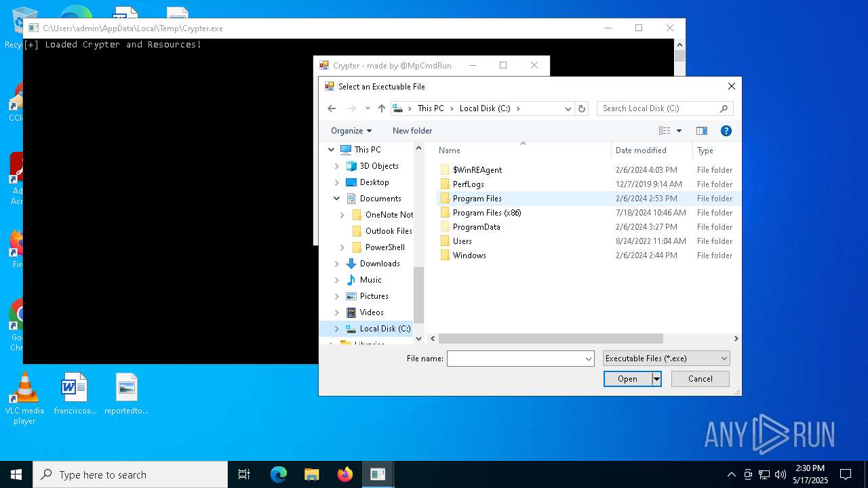Click the Open button
Image resolution: width=868 pixels, height=488 pixels.
pyautogui.click(x=628, y=379)
